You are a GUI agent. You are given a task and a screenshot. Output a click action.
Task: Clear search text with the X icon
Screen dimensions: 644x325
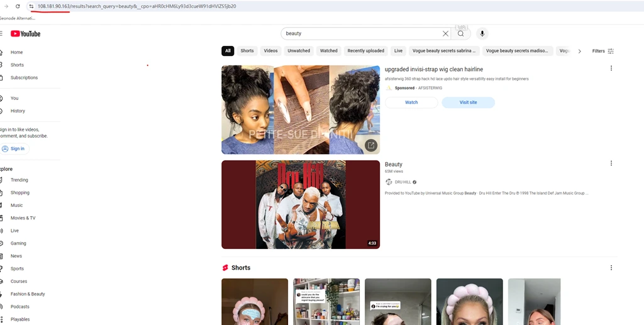point(445,33)
